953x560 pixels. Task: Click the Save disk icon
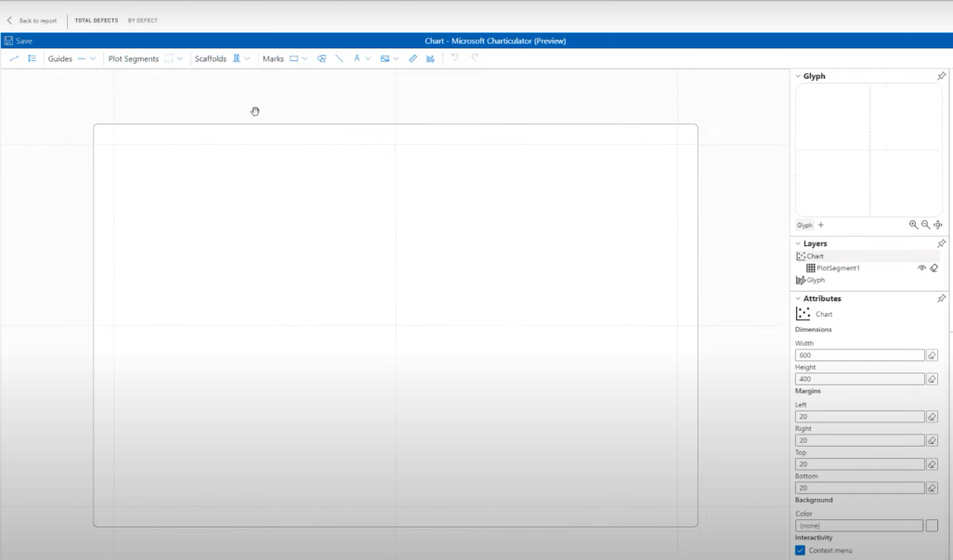[8, 41]
